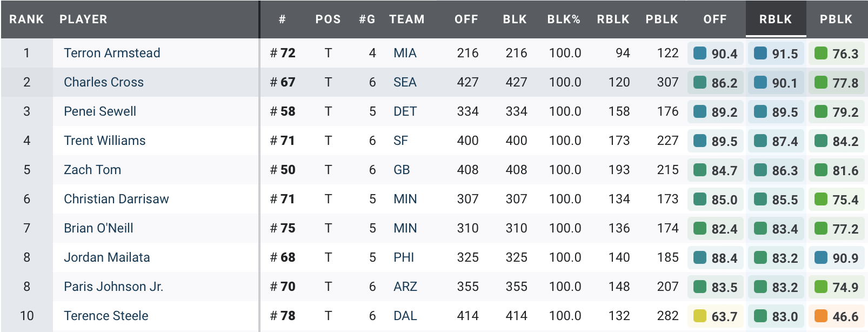Click Jordan Mailata's 90.9 PBLK grade badge
Screen dimensions: 868x332
[838, 258]
